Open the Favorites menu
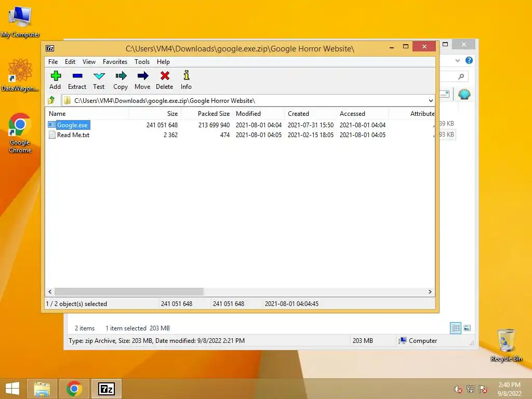The width and height of the screenshot is (532, 399). pos(115,62)
